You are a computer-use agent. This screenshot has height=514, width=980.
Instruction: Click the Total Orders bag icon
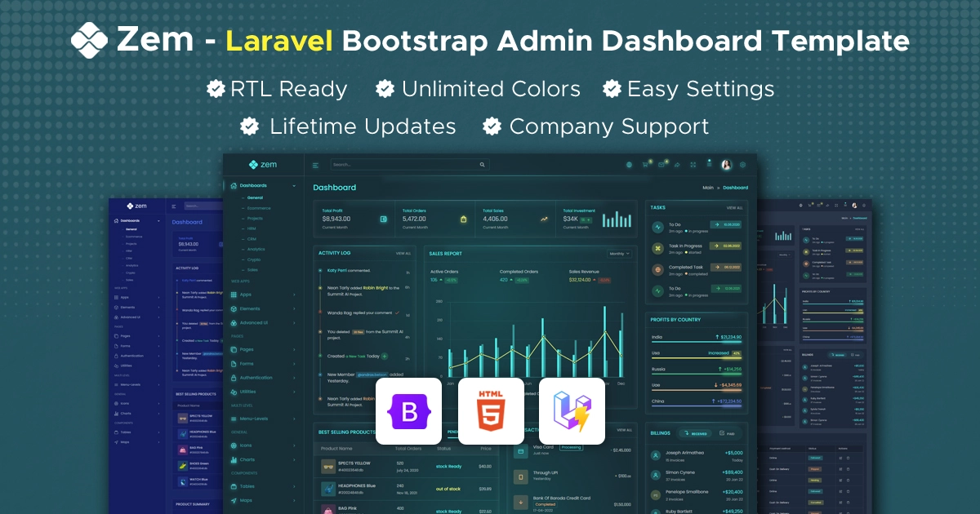pos(463,219)
